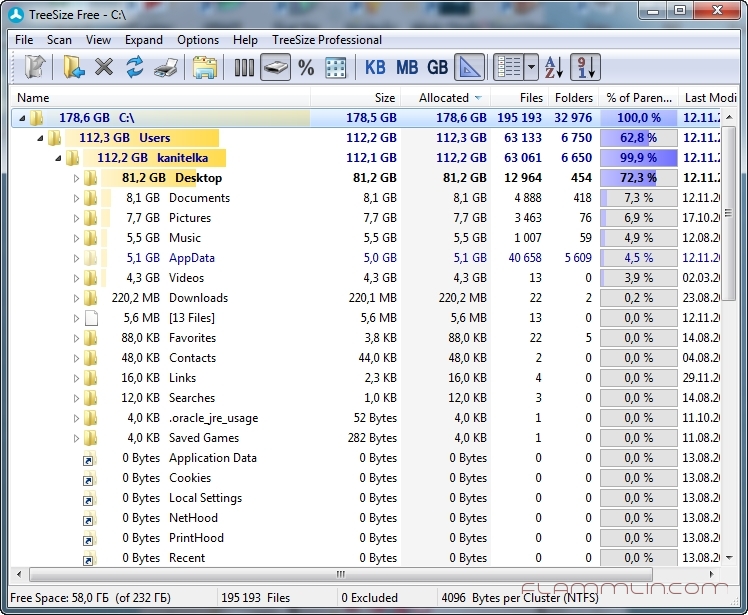Viewport: 748px width, 615px height.
Task: Click the vertical scrollbar down arrow
Action: (x=729, y=557)
